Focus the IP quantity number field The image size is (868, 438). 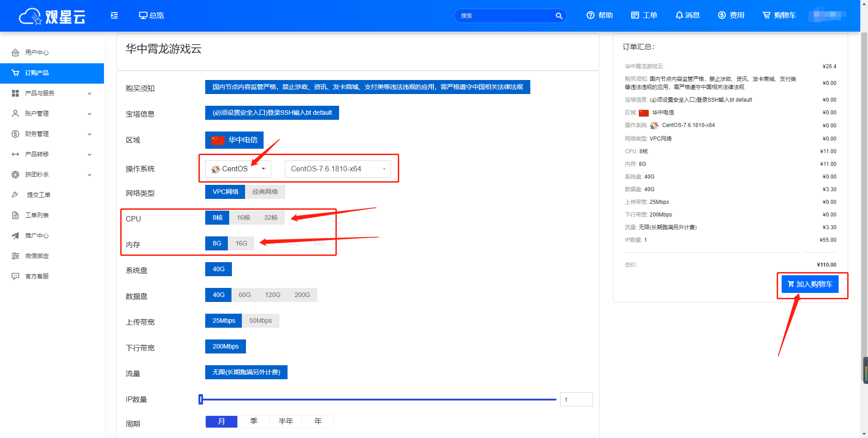tap(576, 399)
